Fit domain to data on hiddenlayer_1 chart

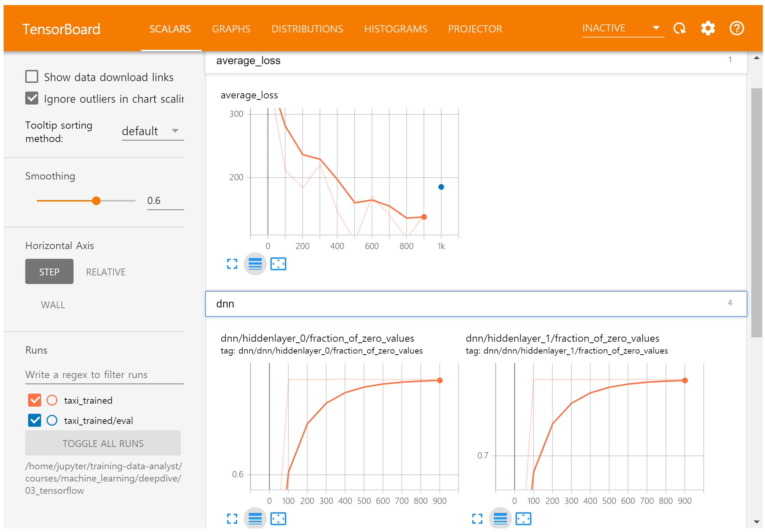[x=523, y=519]
